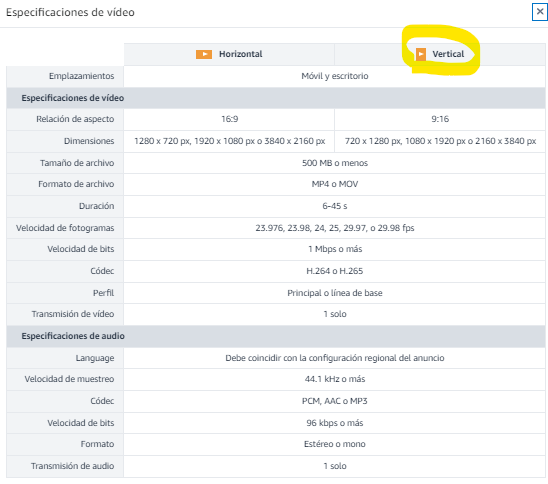Image resolution: width=548 pixels, height=484 pixels.
Task: Click the orange Vertical video icon
Action: coord(421,54)
